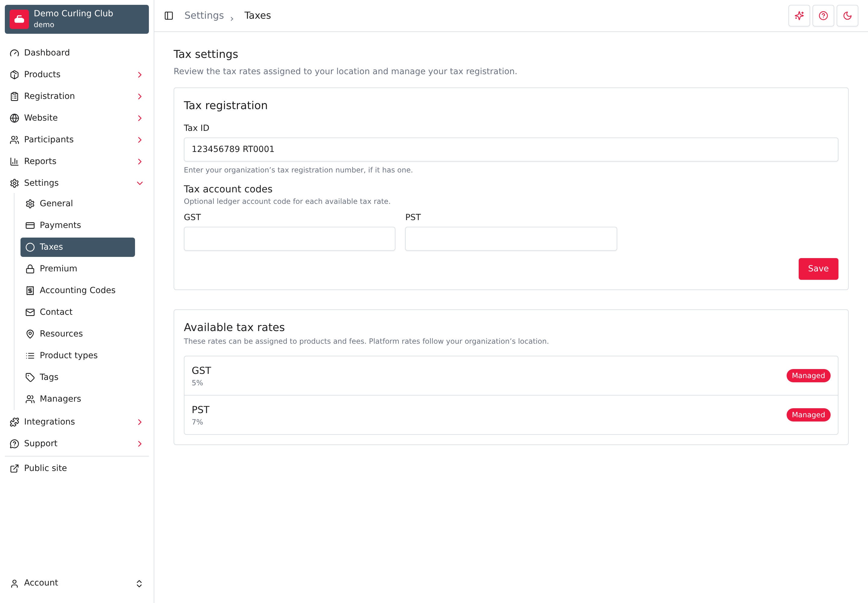Click the PST account code field
Screen dimensions: 868x603
pos(511,239)
